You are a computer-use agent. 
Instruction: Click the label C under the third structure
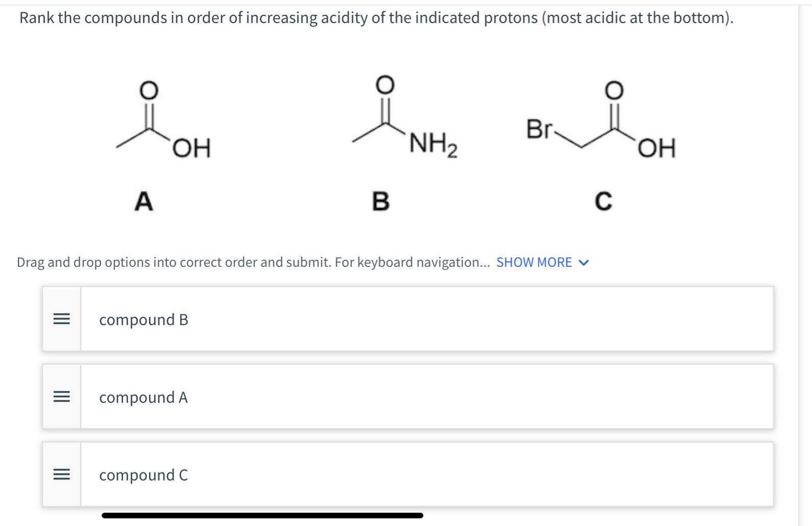[x=604, y=200]
